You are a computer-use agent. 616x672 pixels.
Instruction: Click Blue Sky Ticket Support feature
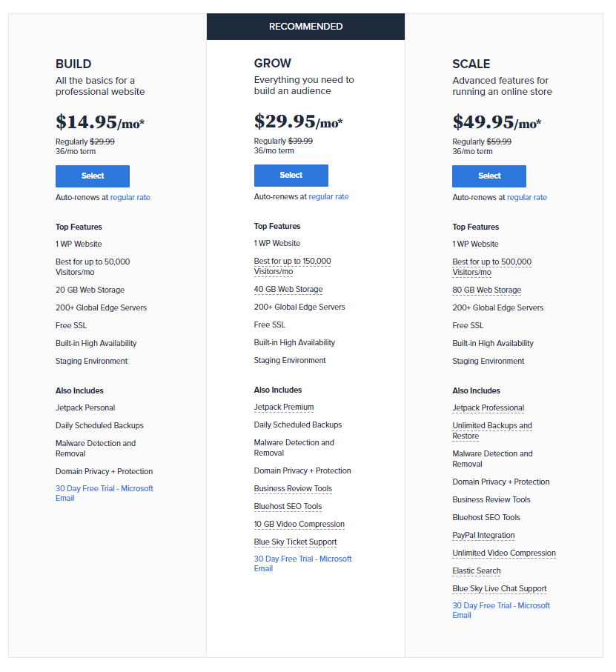pyautogui.click(x=295, y=542)
